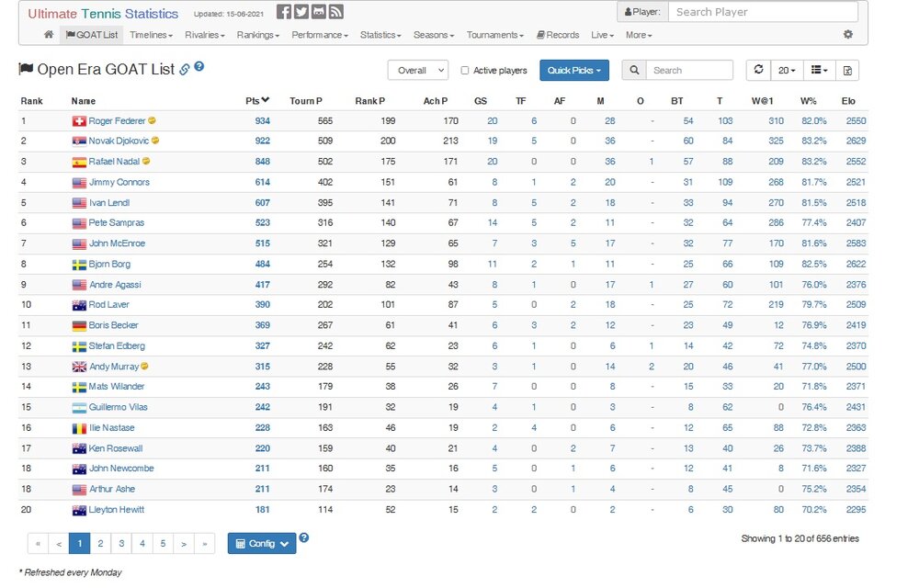This screenshot has width=919, height=588.
Task: Open the More menu
Action: point(639,35)
